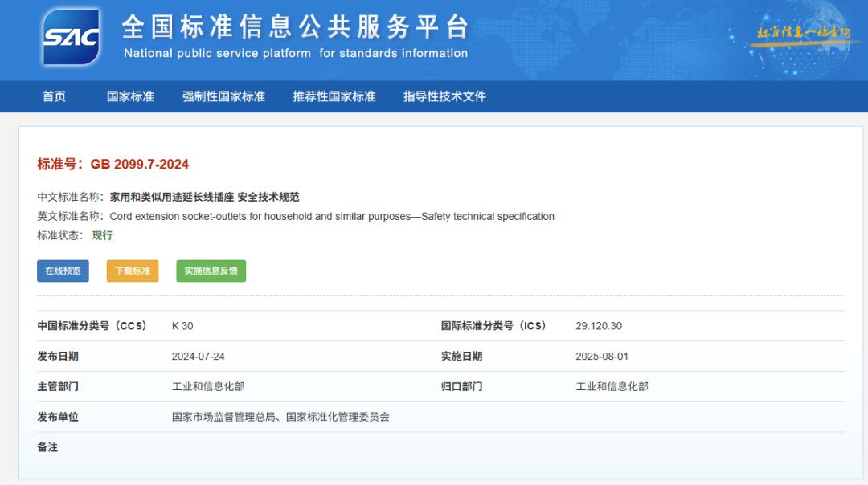868x485 pixels.
Task: Click the SAC logo icon
Action: coord(72,37)
